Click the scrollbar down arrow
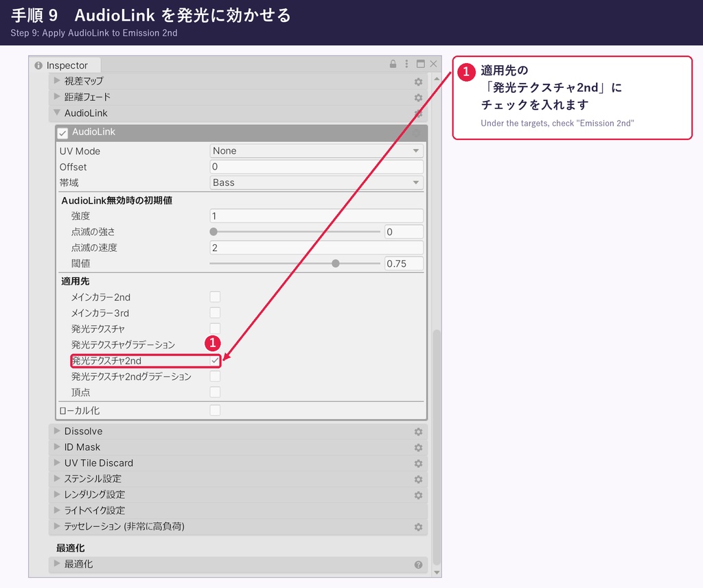 [x=437, y=573]
